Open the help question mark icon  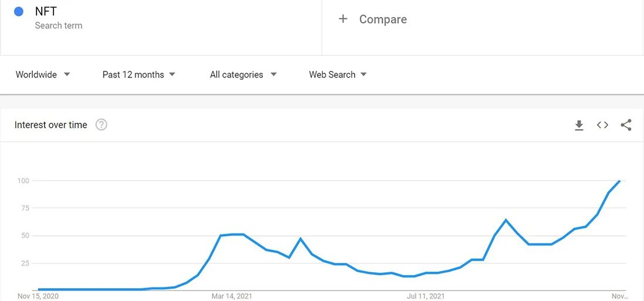click(102, 125)
